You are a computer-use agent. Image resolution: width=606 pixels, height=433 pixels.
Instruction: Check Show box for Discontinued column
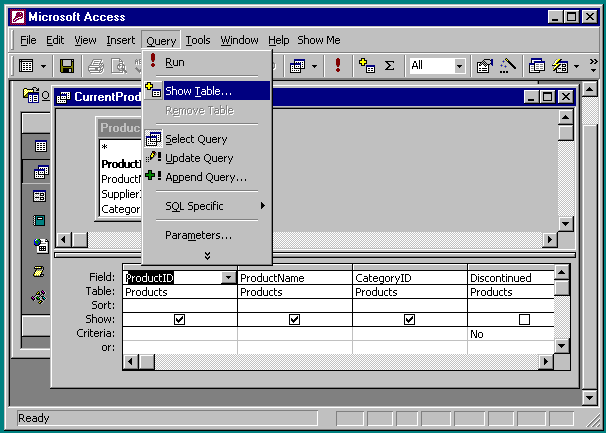coord(524,319)
